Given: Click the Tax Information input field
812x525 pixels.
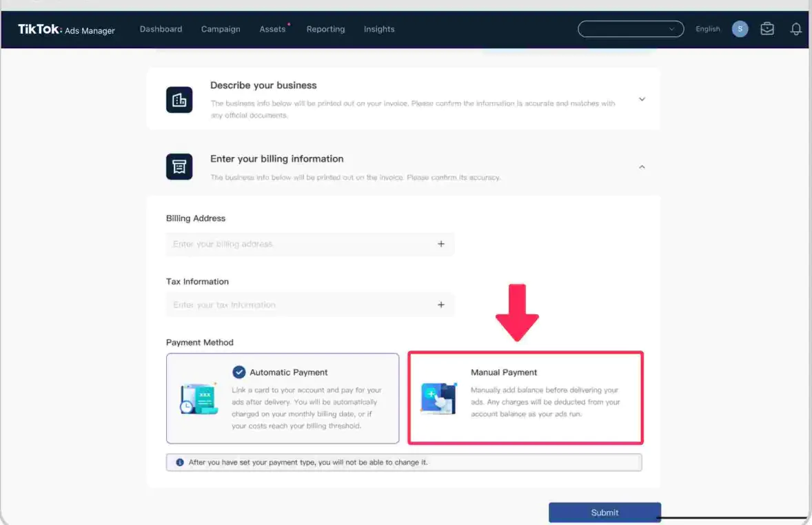Looking at the screenshot, I should [x=309, y=305].
